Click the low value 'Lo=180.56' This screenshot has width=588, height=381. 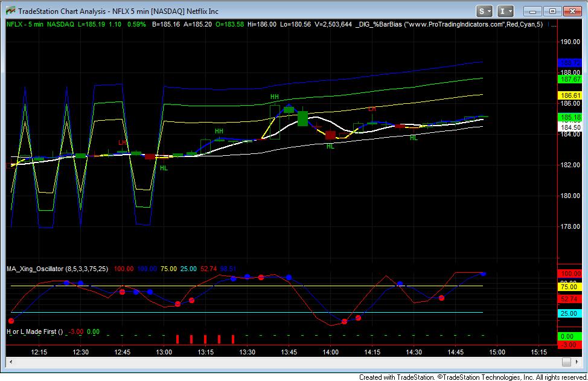pos(295,24)
